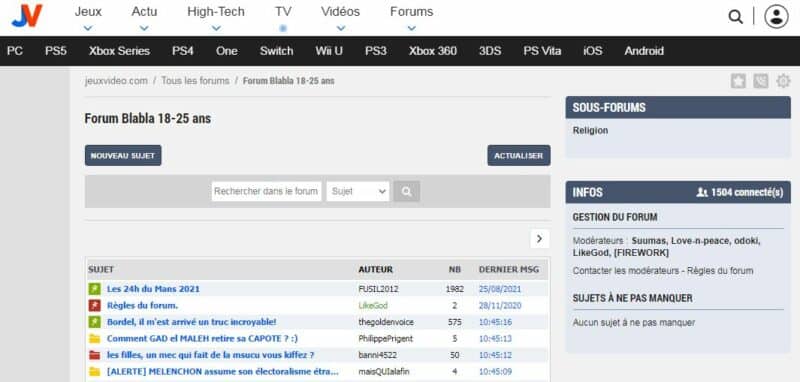The width and height of the screenshot is (800, 382).
Task: Focus the Rechercher dans le forum field
Action: point(267,191)
